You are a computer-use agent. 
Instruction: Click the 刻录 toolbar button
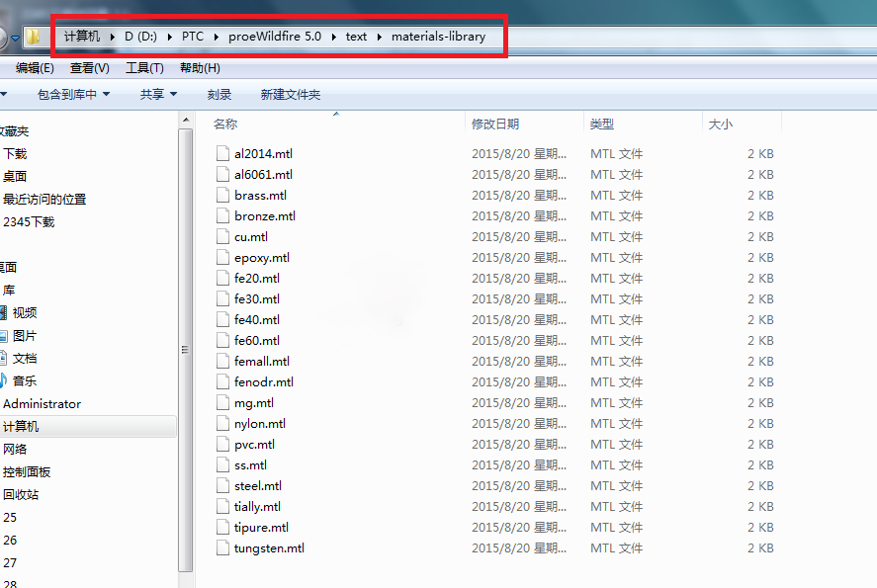point(219,95)
